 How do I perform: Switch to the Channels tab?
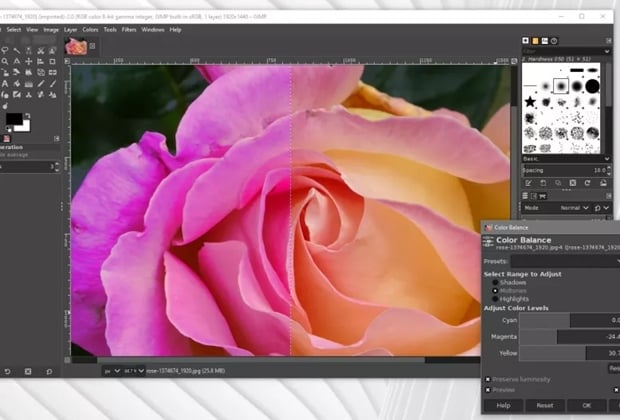(x=534, y=196)
